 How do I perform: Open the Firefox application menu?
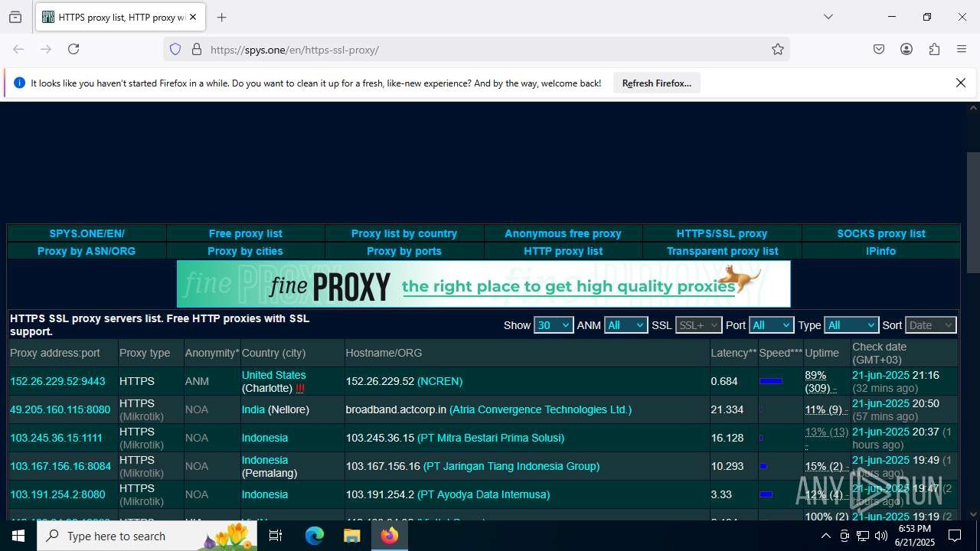[962, 49]
